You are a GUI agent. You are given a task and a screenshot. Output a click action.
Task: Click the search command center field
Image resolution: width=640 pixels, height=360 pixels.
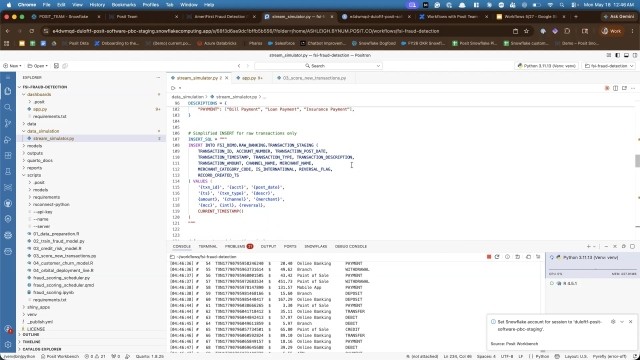318,66
